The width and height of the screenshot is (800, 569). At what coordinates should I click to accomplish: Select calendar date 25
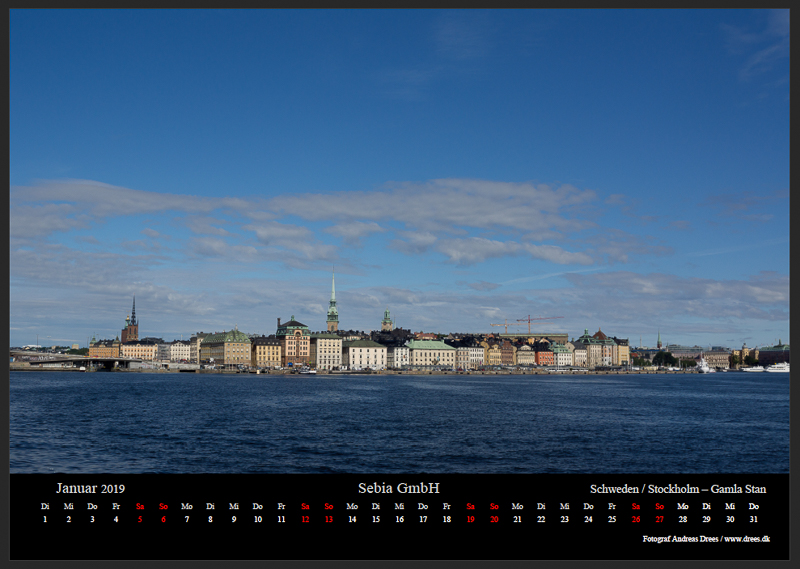(612, 519)
